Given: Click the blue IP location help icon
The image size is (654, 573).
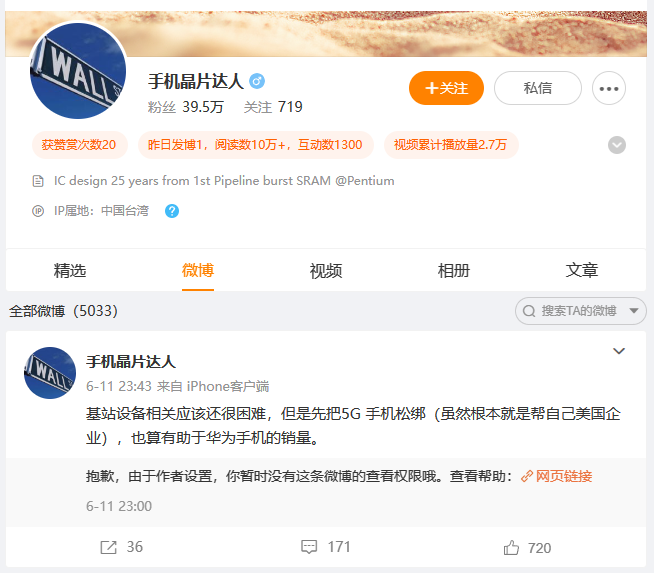Looking at the screenshot, I should tap(172, 211).
